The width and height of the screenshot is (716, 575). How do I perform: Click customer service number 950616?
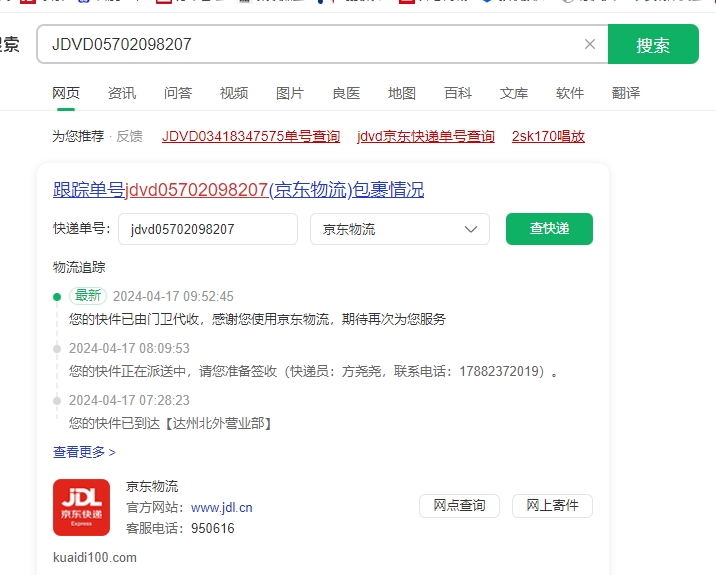point(213,528)
